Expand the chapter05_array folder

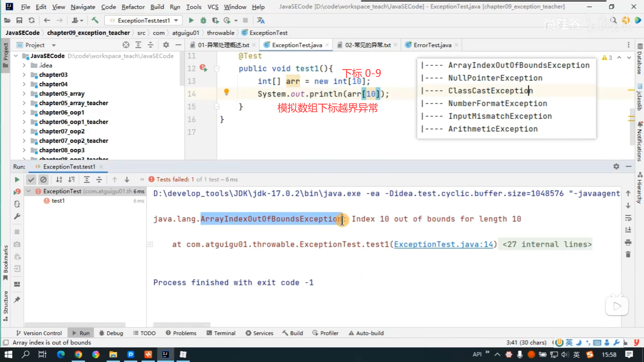[24, 94]
